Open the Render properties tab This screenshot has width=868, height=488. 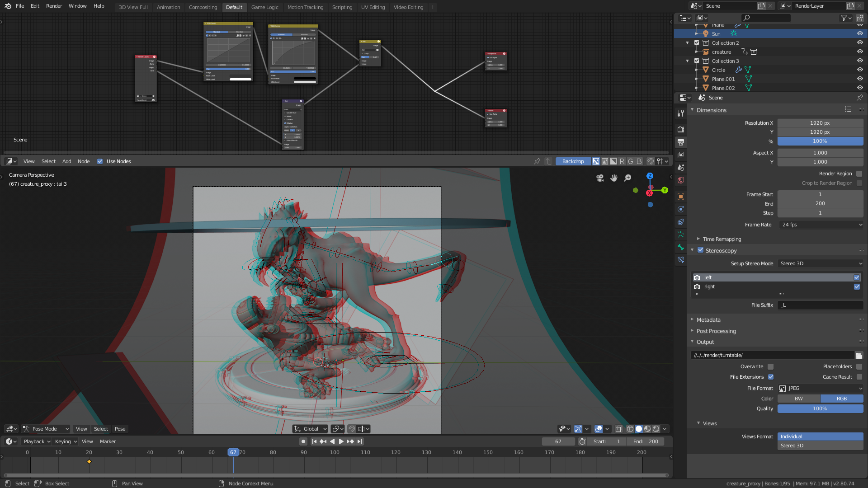coord(681,130)
